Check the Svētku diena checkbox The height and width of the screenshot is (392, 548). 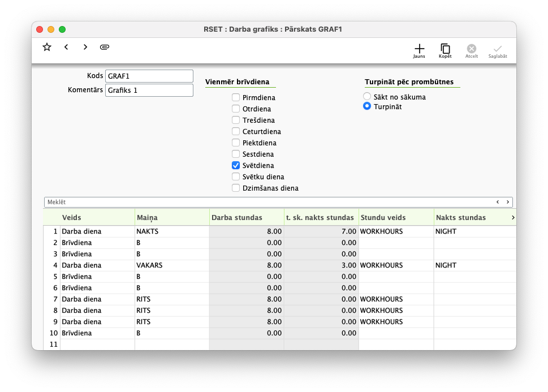236,176
